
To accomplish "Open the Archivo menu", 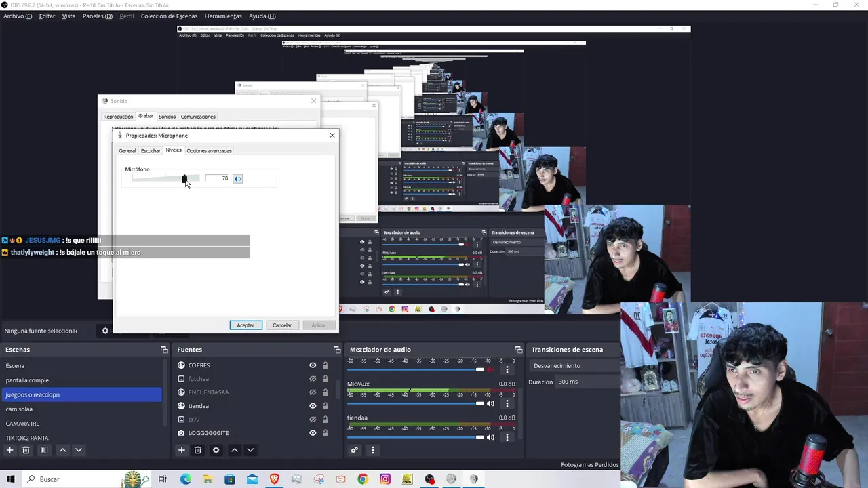I will [18, 16].
